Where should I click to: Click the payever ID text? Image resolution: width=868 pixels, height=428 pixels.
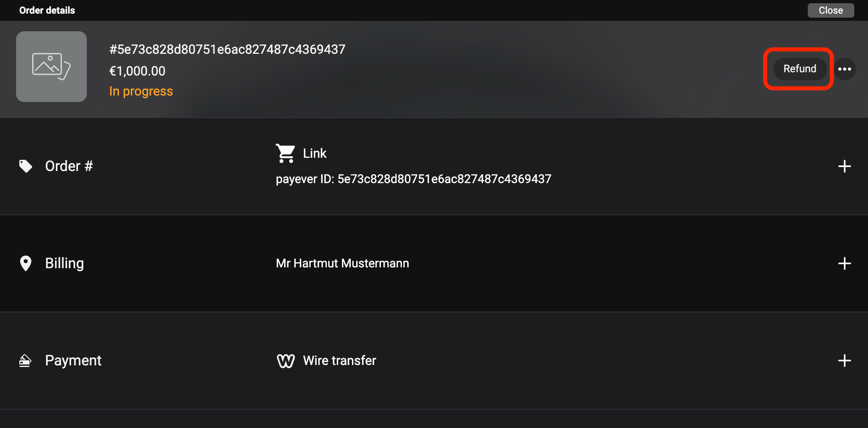[x=414, y=179]
